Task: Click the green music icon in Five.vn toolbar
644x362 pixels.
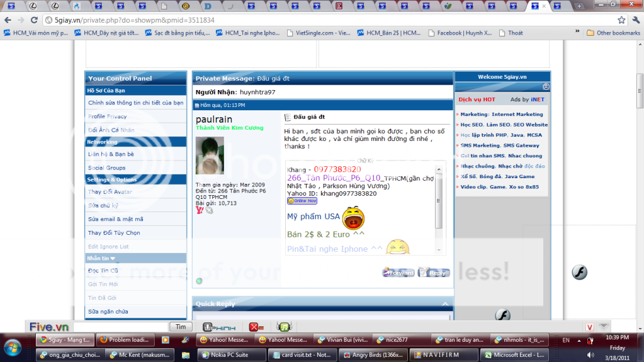Action: (x=284, y=327)
